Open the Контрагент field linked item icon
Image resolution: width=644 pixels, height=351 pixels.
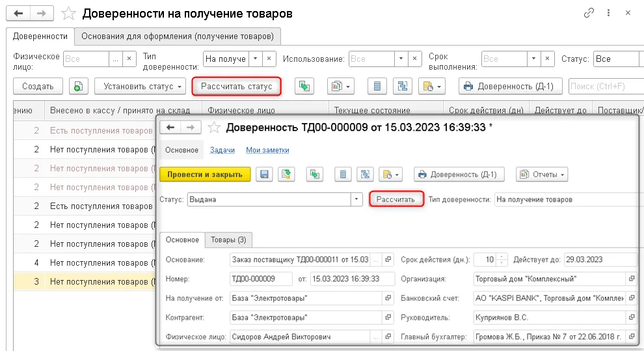click(x=388, y=317)
